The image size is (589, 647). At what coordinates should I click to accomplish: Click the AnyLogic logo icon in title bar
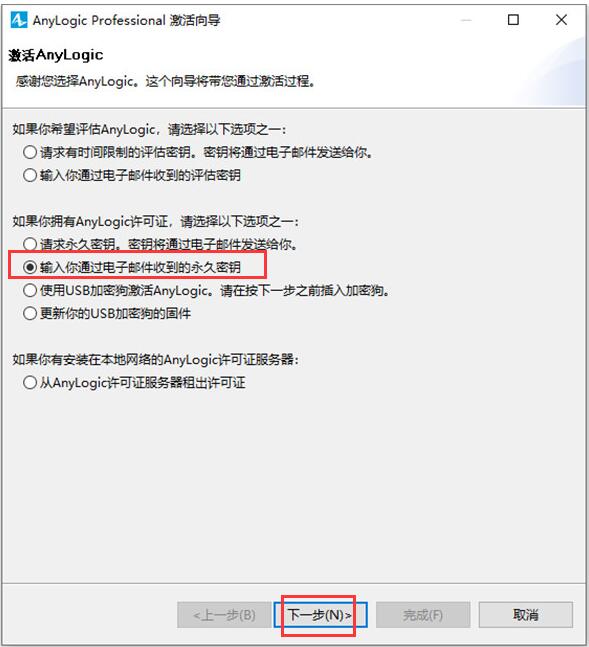(19, 20)
